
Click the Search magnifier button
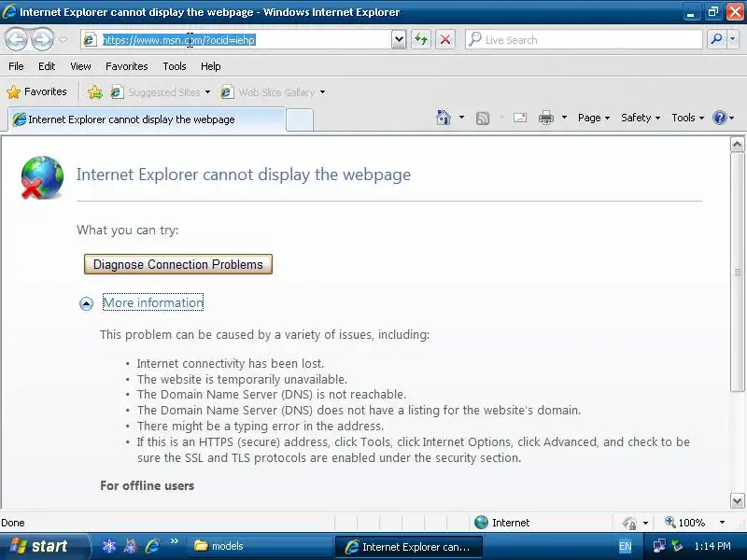(716, 39)
